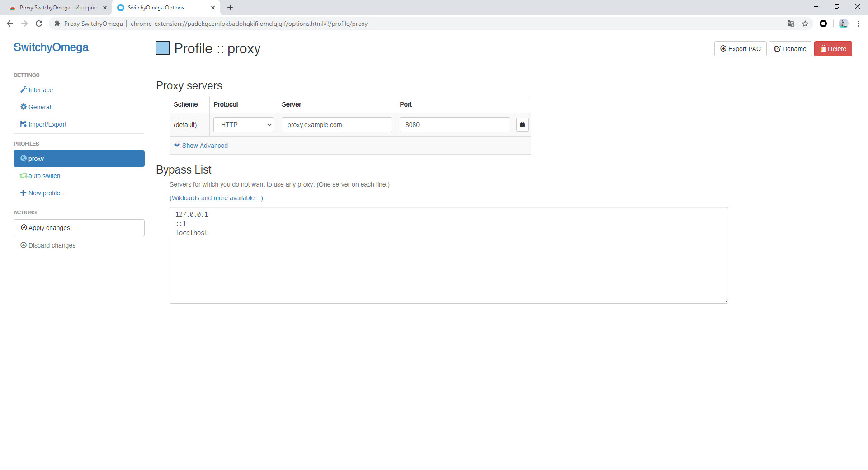
Task: Open the Wildcards and more available link
Action: [x=216, y=198]
